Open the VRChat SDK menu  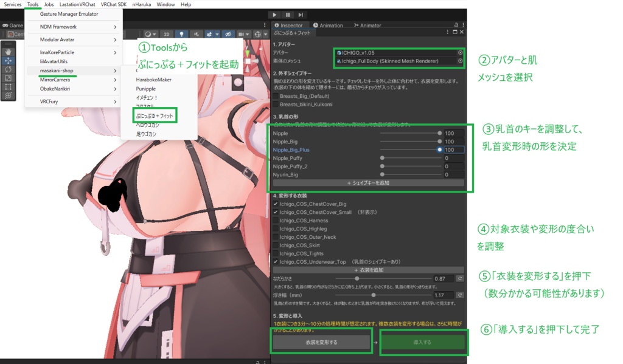114,4
